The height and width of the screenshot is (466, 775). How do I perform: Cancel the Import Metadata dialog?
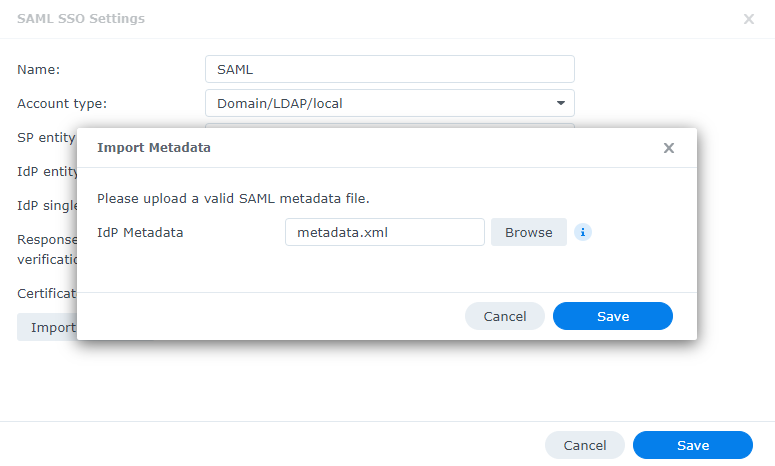[504, 316]
